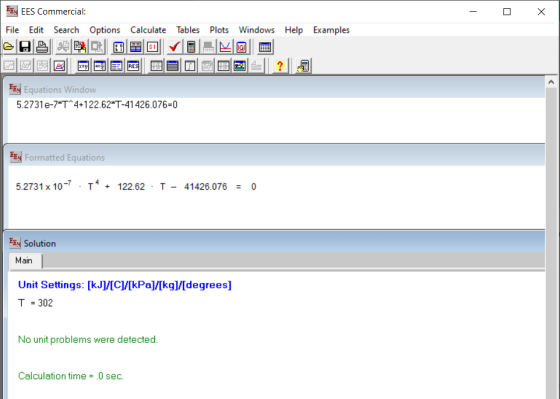Image resolution: width=560 pixels, height=399 pixels.
Task: Click the vertical scrollbar up arrow
Action: (x=551, y=82)
